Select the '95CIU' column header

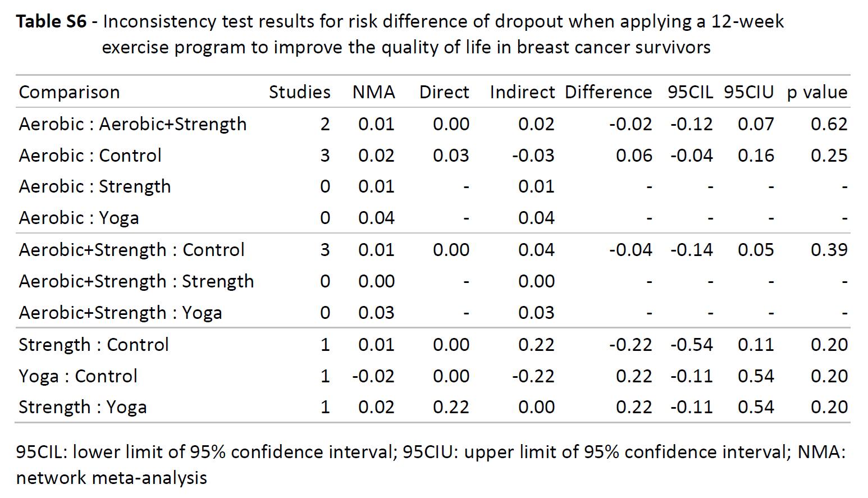tap(748, 92)
